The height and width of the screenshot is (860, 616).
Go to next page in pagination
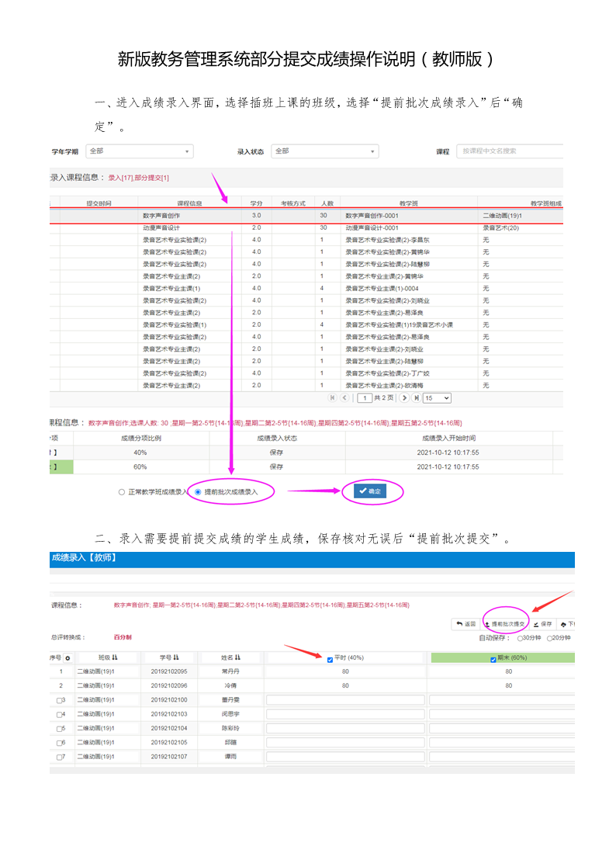(404, 397)
